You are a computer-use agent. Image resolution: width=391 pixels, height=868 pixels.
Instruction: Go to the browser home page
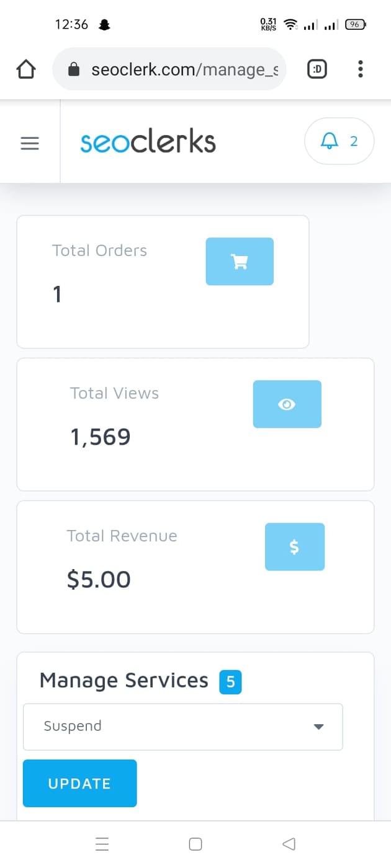(x=26, y=69)
